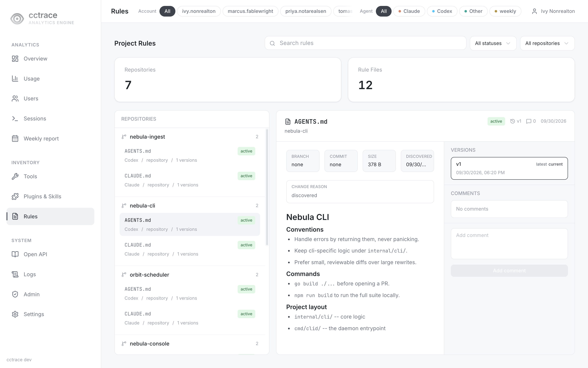Screen dimensions: 588x368
Task: Select the All account filter pill
Action: [x=167, y=11]
